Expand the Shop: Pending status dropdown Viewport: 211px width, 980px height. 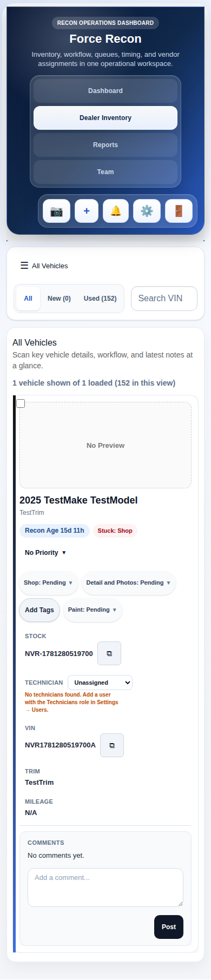pos(48,583)
